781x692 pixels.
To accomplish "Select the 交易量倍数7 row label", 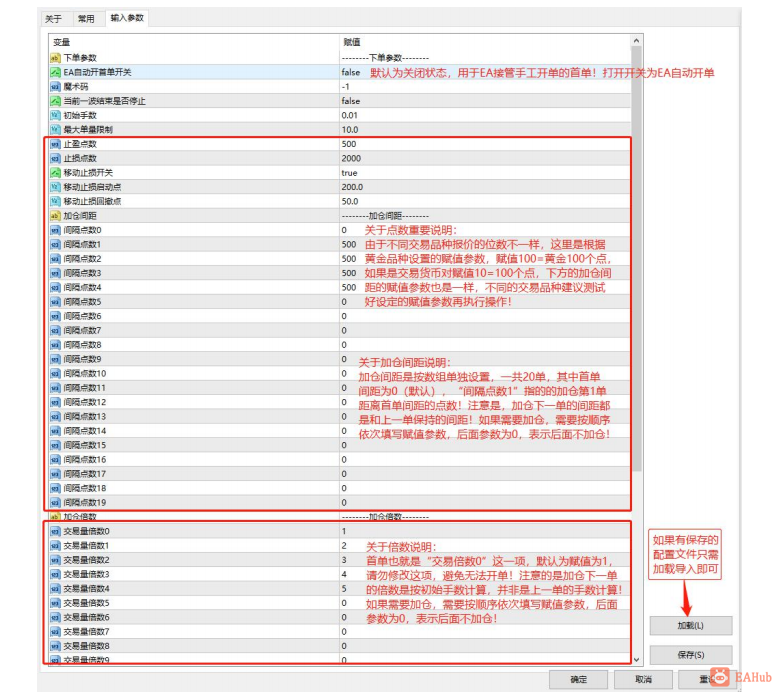I will click(x=86, y=632).
